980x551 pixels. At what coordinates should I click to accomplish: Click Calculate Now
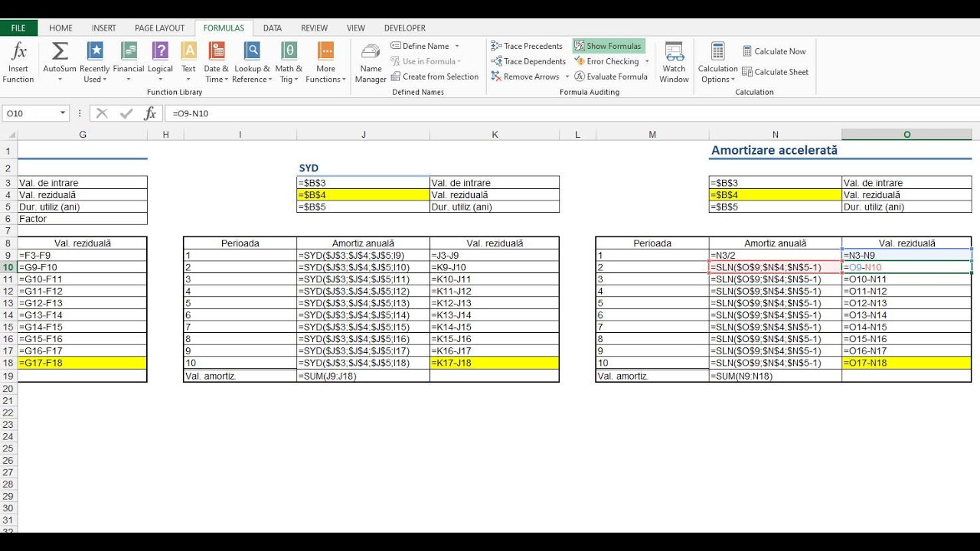click(774, 51)
